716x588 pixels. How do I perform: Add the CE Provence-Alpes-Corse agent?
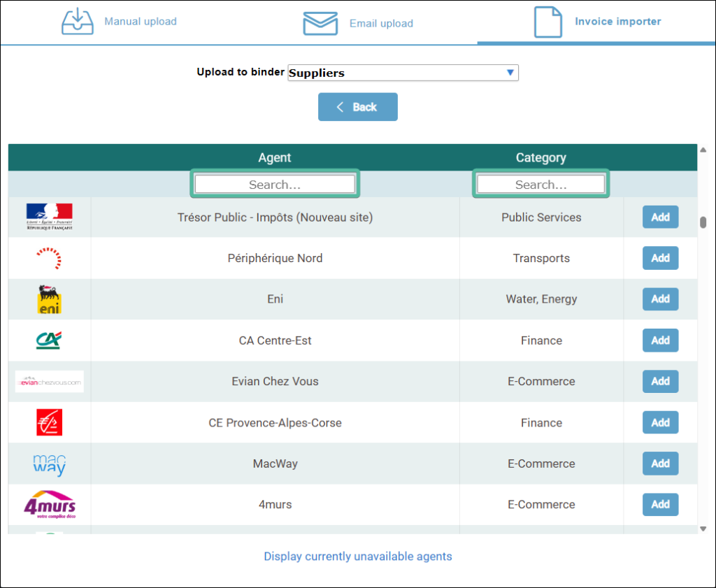pyautogui.click(x=660, y=422)
